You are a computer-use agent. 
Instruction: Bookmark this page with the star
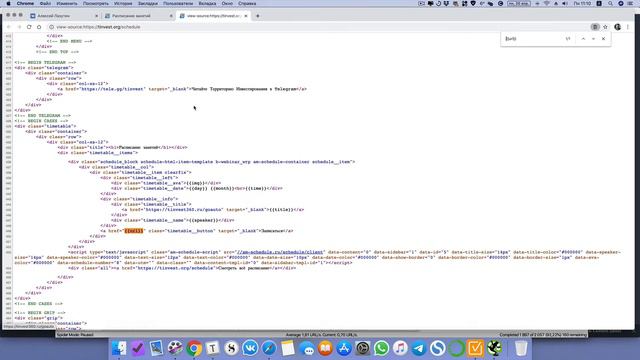click(x=605, y=27)
